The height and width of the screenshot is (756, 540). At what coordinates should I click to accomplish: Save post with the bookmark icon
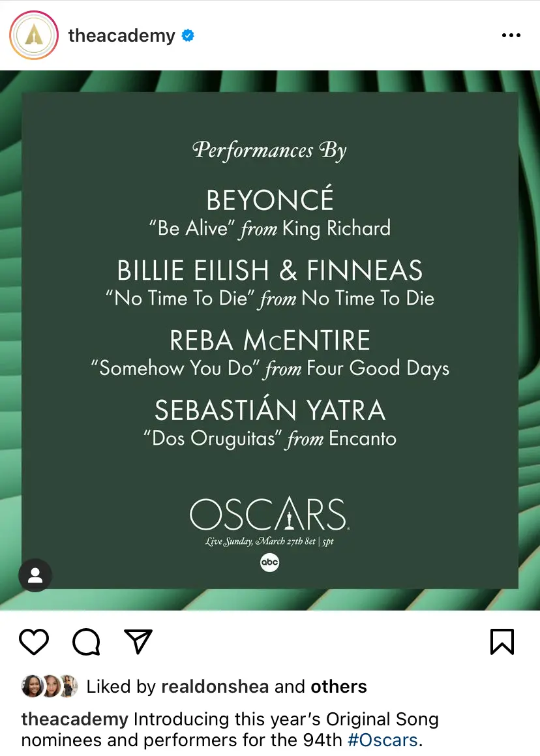pyautogui.click(x=502, y=642)
